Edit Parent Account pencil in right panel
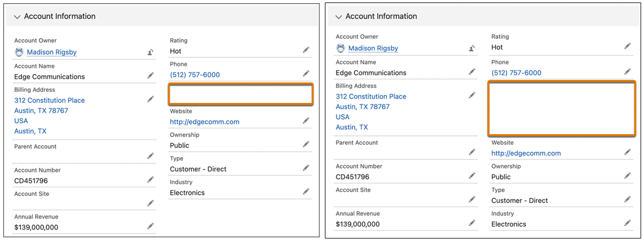The width and height of the screenshot is (644, 241). click(472, 152)
